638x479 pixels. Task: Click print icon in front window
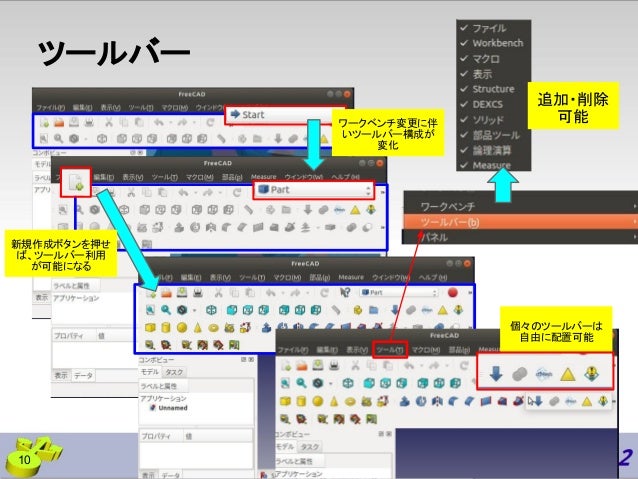point(334,365)
